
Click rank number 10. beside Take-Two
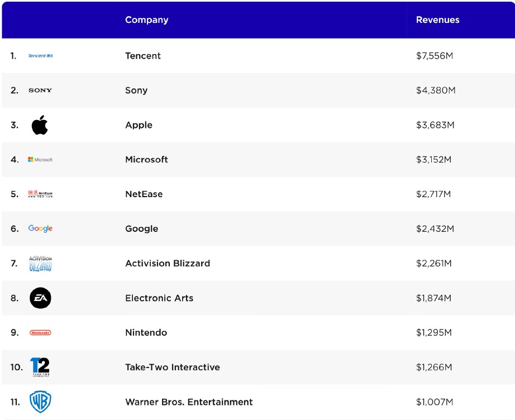click(x=17, y=367)
